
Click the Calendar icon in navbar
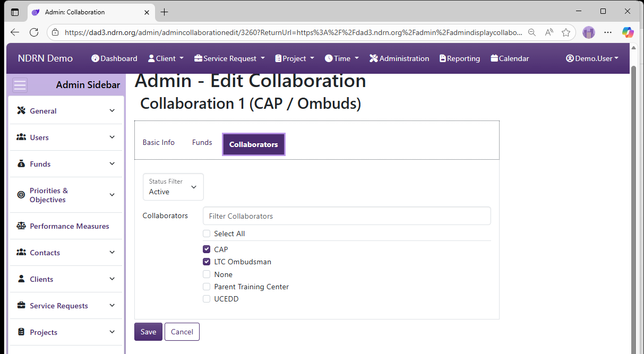(x=494, y=58)
